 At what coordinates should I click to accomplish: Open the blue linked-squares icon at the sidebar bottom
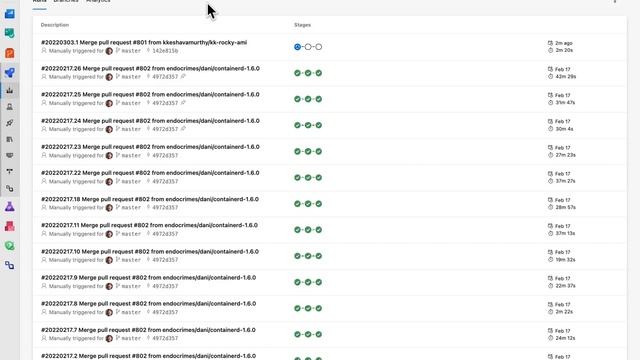(9, 265)
